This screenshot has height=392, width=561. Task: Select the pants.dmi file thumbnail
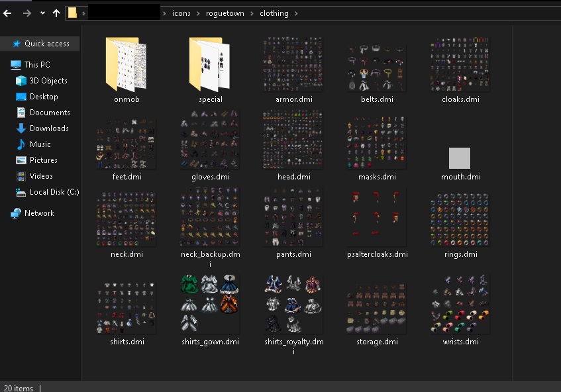[293, 217]
